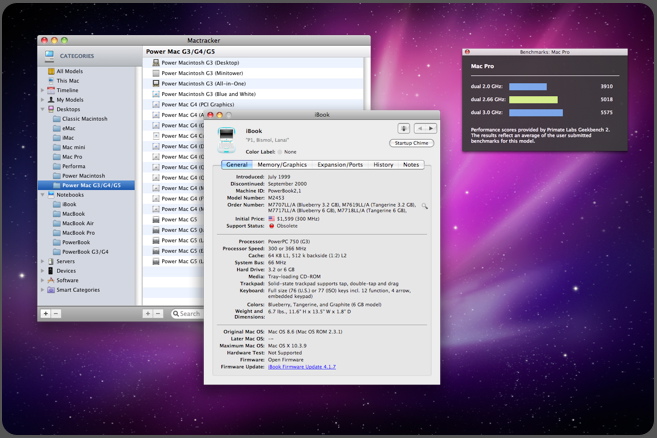Click the Search field in Mactracker
The height and width of the screenshot is (438, 657).
click(x=187, y=314)
